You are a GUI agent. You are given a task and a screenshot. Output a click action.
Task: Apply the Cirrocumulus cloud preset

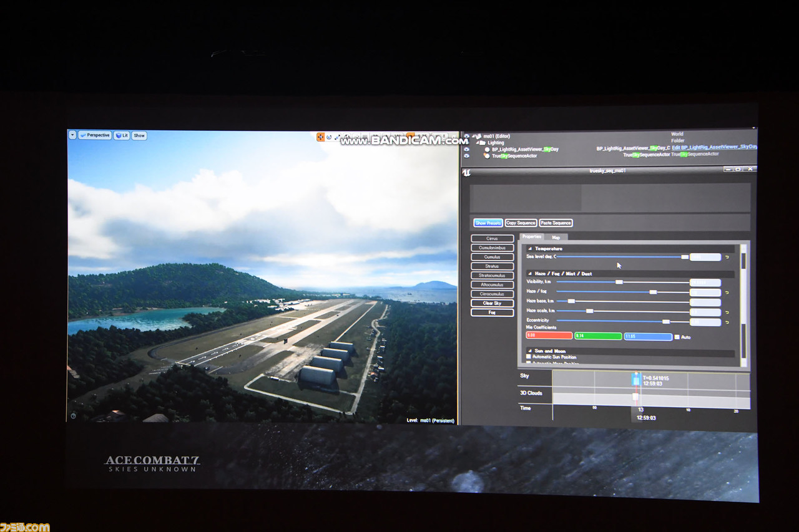pyautogui.click(x=493, y=294)
